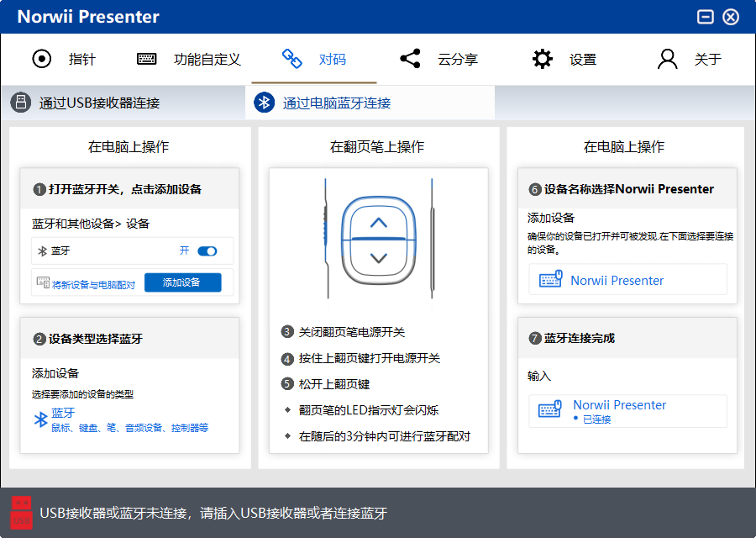The height and width of the screenshot is (538, 756).
Task: Toggle the 蓝牙 开 switch
Action: tap(207, 251)
